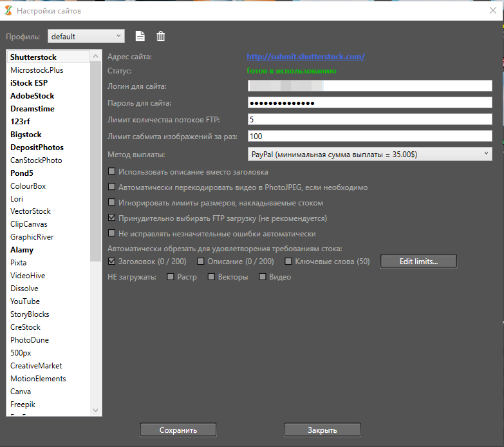This screenshot has width=504, height=447.
Task: Uncheck Заголовок (0 / 200) trimming
Action: click(x=111, y=261)
